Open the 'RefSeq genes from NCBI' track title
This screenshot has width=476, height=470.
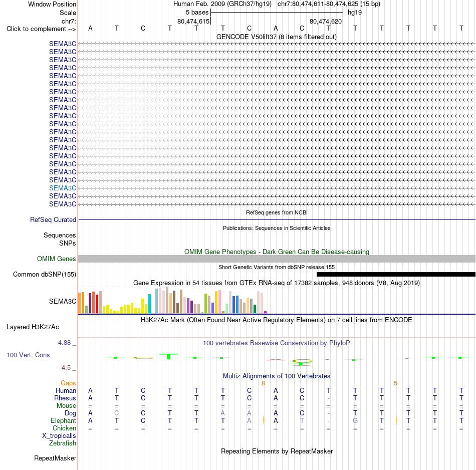coord(277,212)
